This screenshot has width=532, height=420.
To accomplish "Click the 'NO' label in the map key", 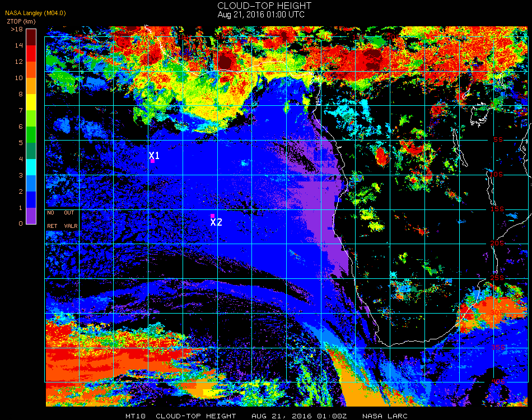I will point(50,213).
